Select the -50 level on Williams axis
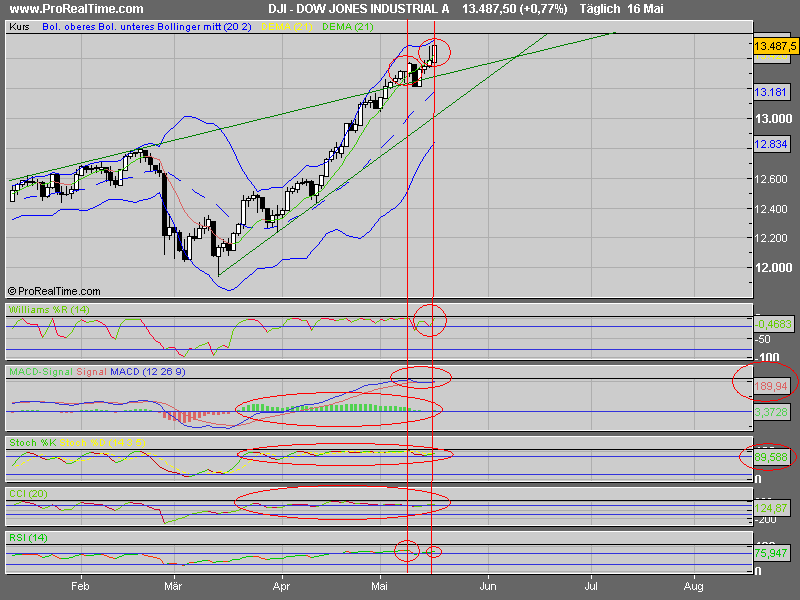800x600 pixels. [x=763, y=339]
